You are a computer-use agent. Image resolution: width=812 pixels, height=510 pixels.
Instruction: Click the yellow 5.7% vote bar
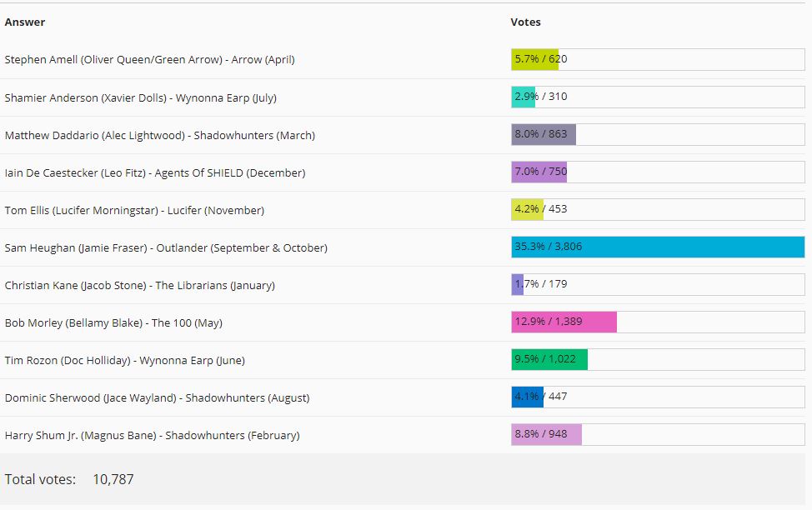click(x=536, y=59)
